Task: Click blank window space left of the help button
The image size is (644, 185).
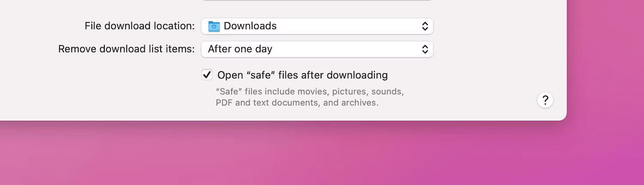Action: coord(472,101)
